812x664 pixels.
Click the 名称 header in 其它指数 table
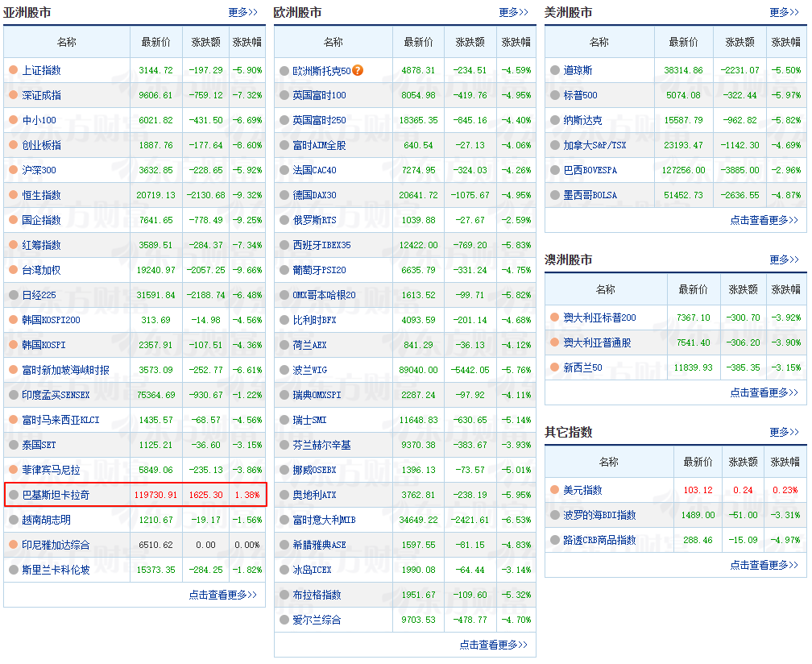point(609,462)
